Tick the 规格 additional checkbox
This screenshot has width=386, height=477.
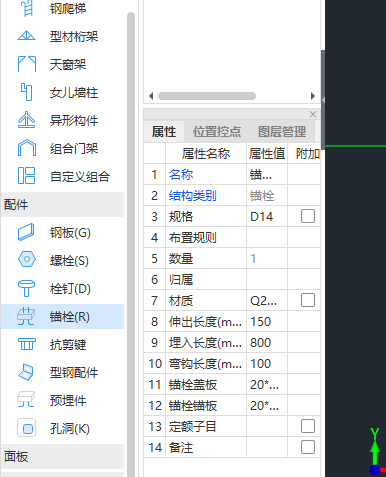click(x=308, y=216)
